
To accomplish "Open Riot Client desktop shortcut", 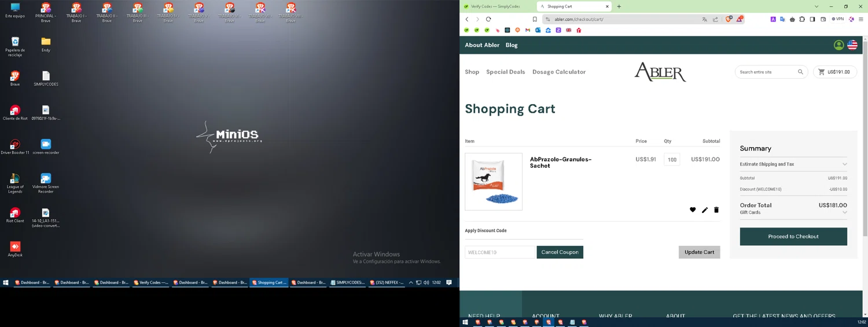I will tap(15, 215).
